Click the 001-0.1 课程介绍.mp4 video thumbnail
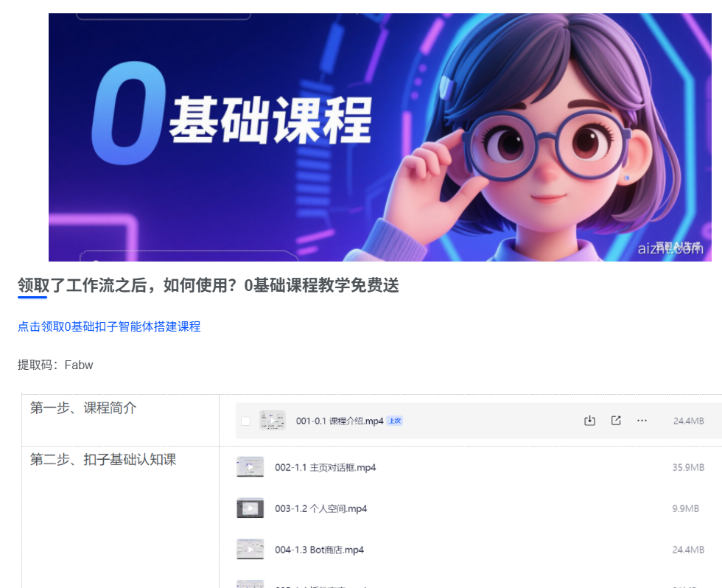 (x=272, y=421)
